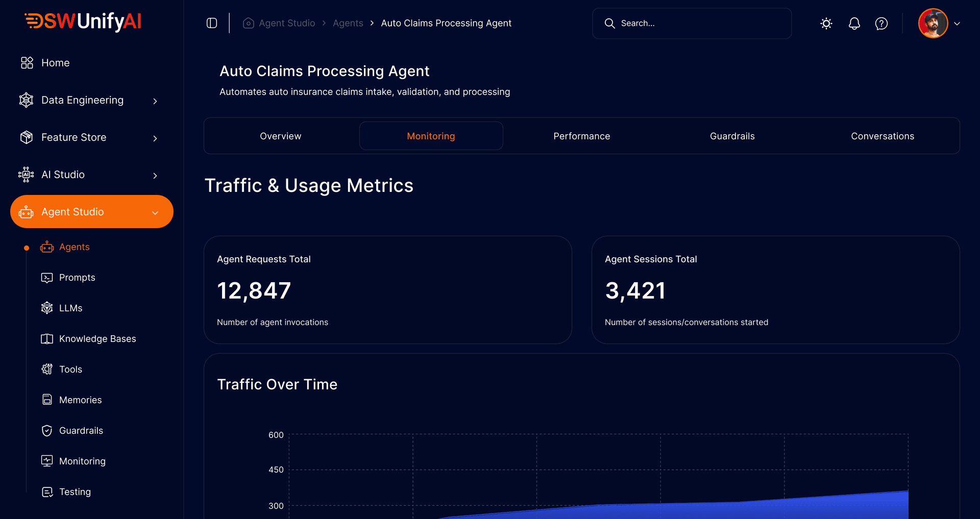Screen dimensions: 980x519
Task: Click the help question mark icon
Action: click(881, 23)
